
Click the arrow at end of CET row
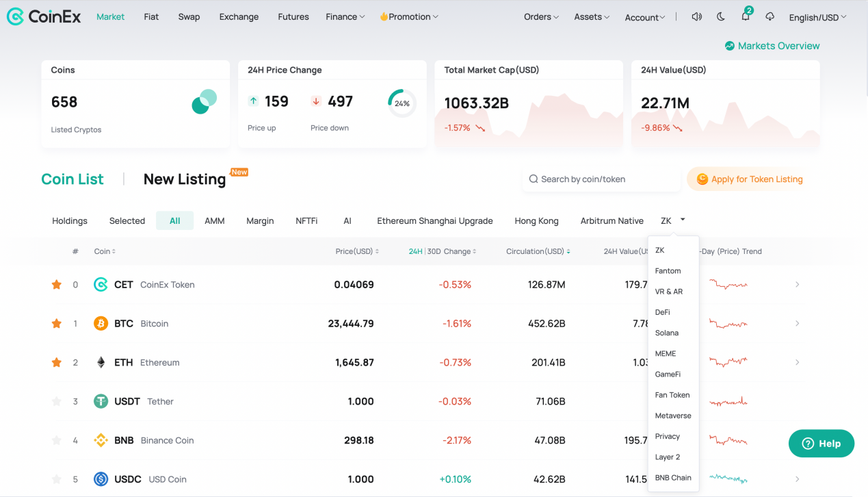coord(797,285)
